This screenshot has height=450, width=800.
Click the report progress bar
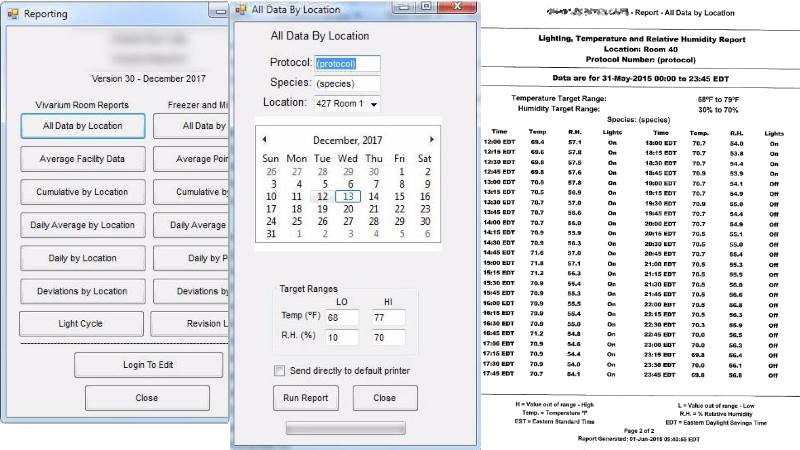345,428
